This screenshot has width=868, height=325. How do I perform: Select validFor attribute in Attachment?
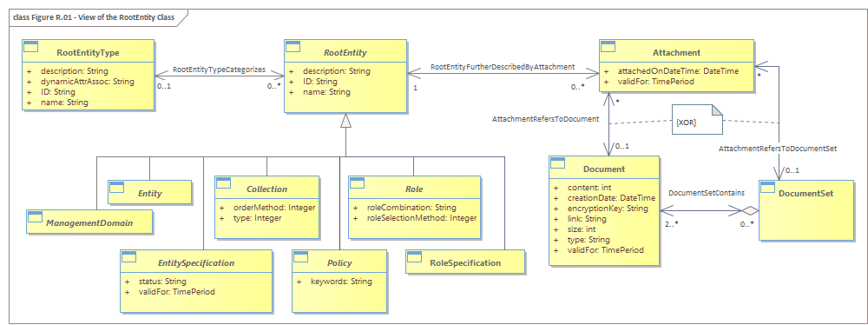tap(648, 82)
